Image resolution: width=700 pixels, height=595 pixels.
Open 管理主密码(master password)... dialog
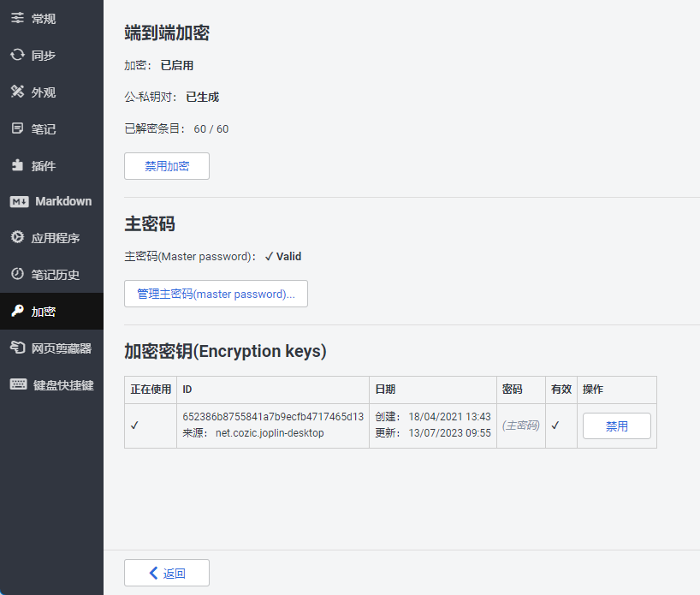click(x=216, y=294)
